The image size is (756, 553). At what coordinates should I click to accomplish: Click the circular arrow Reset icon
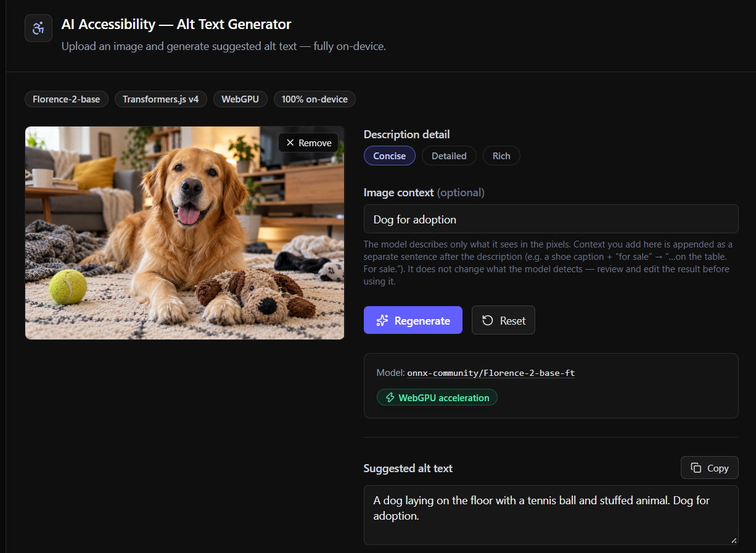488,320
